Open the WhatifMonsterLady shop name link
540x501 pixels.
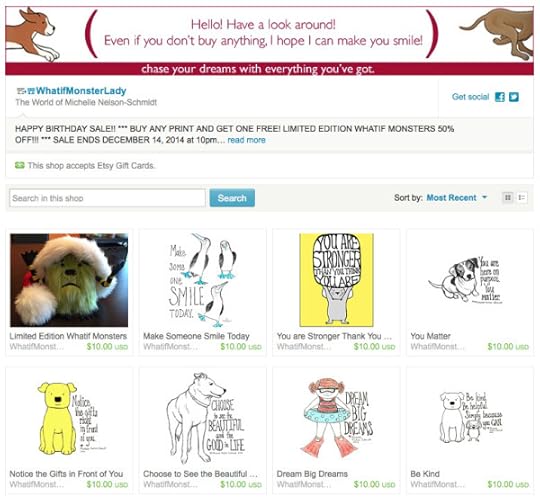pos(81,91)
